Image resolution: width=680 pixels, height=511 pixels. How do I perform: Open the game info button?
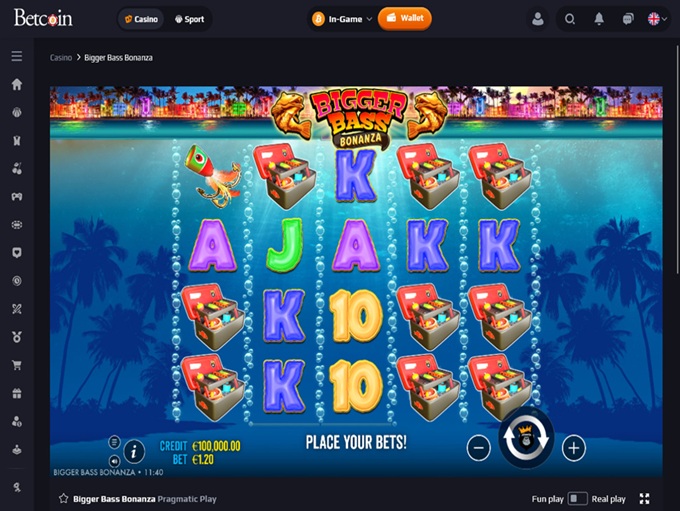[134, 452]
